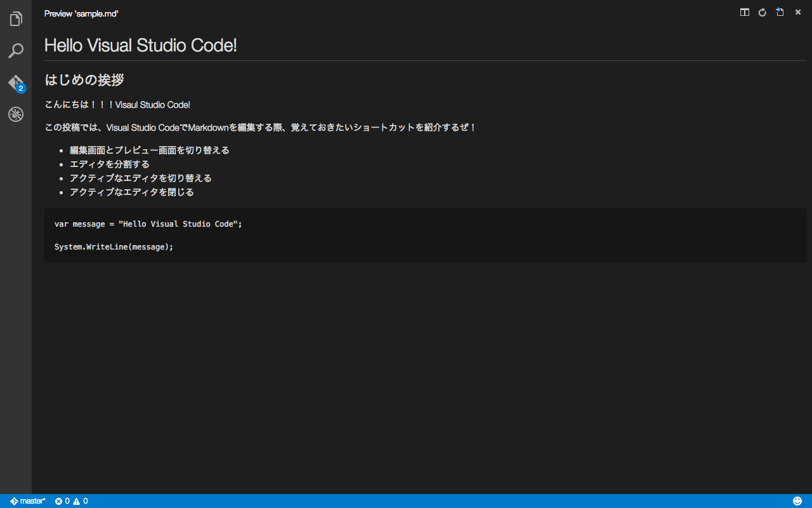Show warnings count in status bar
This screenshot has height=508, width=812.
pos(81,501)
